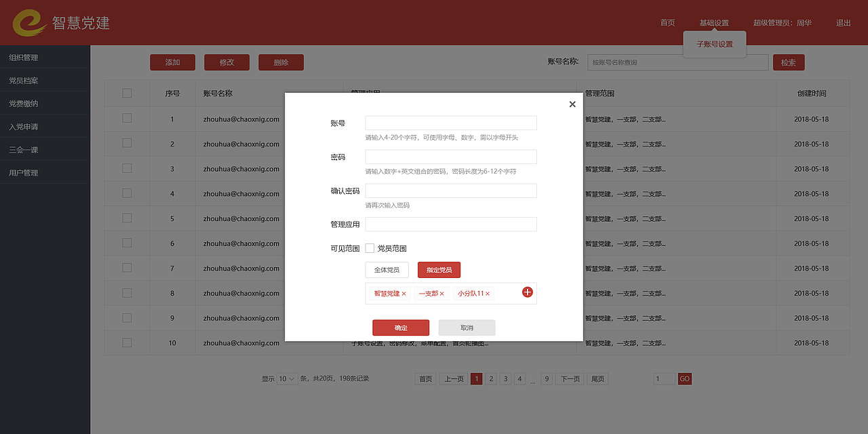Select the 指定党员 option
868x434 pixels.
coord(439,269)
